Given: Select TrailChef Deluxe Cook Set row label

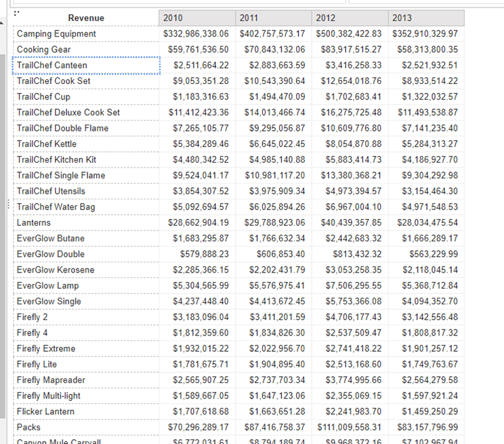Looking at the screenshot, I should (x=86, y=113).
